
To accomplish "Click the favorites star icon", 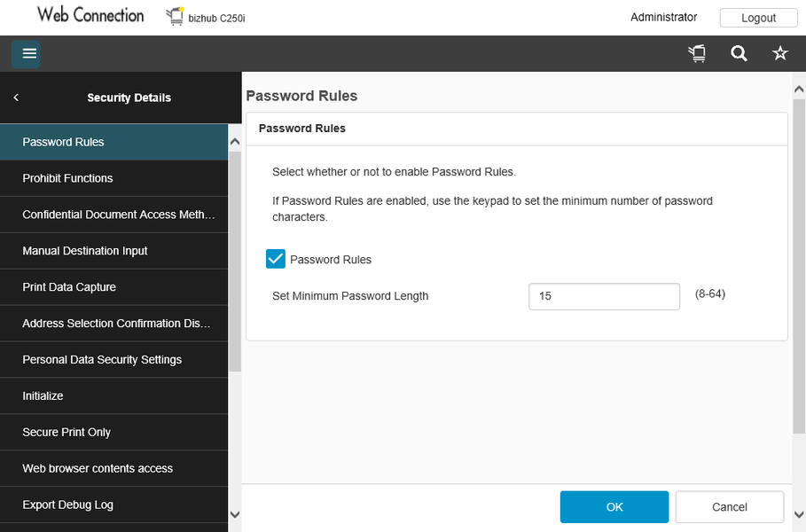I will click(x=780, y=54).
